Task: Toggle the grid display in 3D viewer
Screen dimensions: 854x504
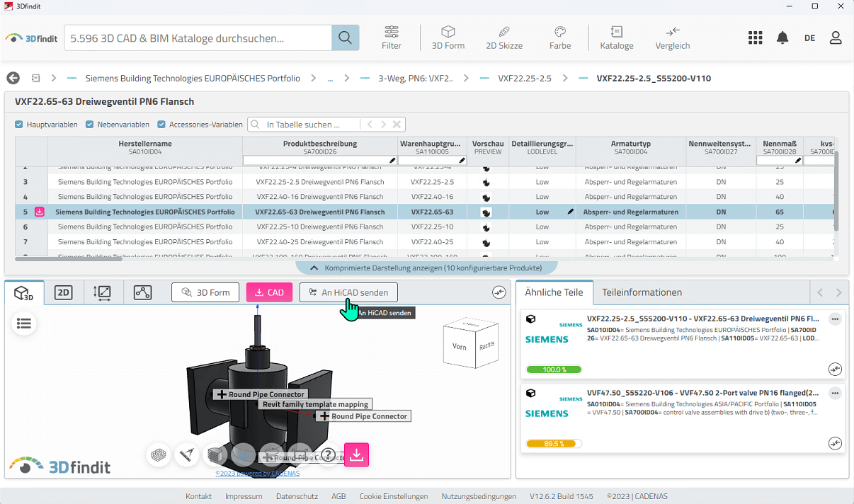Action: click(160, 455)
